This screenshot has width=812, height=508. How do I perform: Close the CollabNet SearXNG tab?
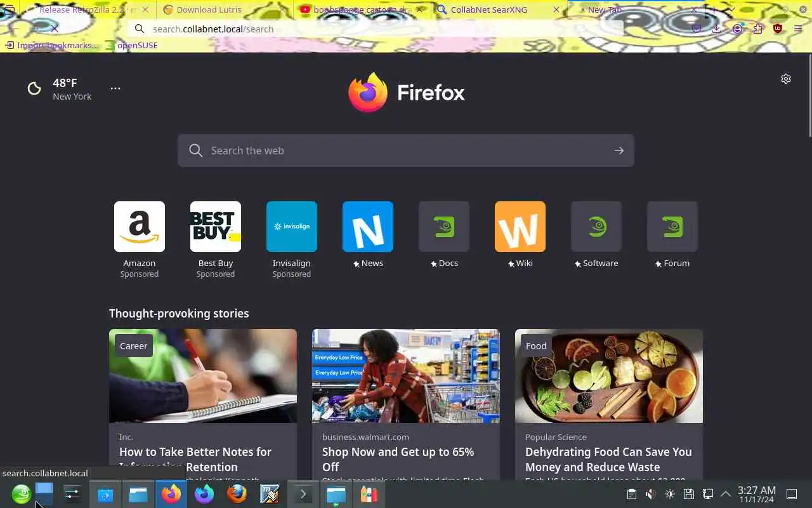pyautogui.click(x=556, y=10)
